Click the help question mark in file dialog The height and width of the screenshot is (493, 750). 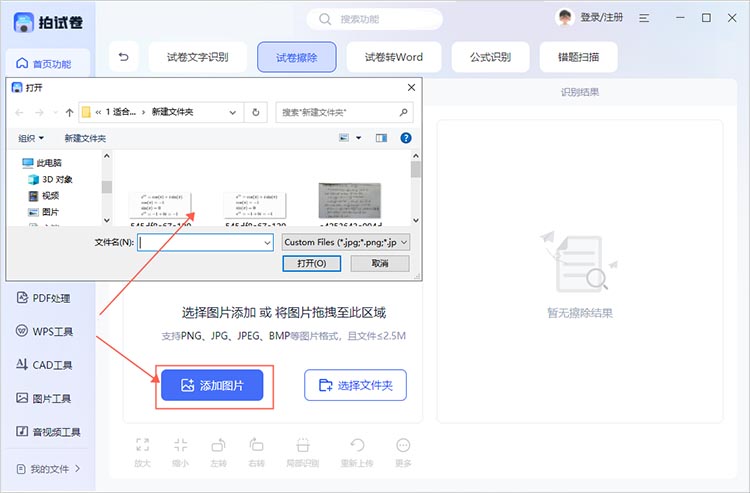[x=406, y=138]
